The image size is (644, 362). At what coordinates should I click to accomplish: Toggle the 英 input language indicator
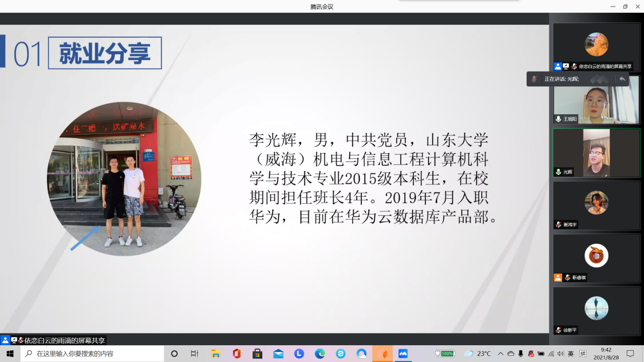pos(571,354)
